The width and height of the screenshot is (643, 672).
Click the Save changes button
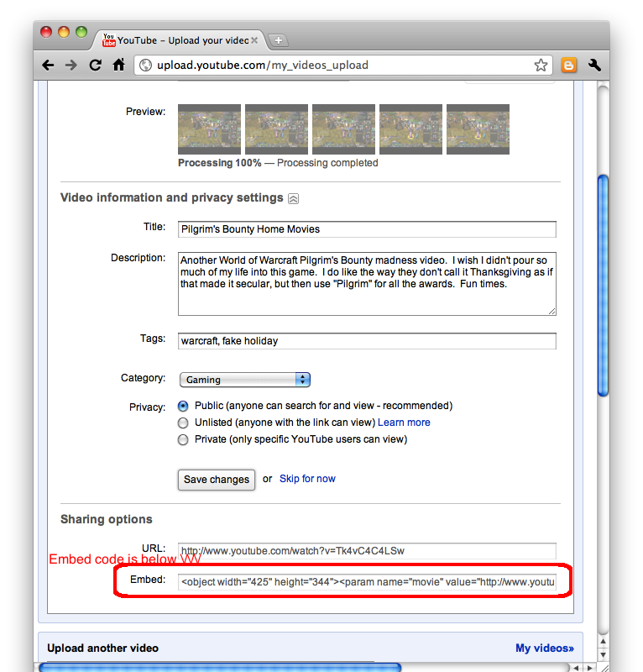(x=217, y=480)
